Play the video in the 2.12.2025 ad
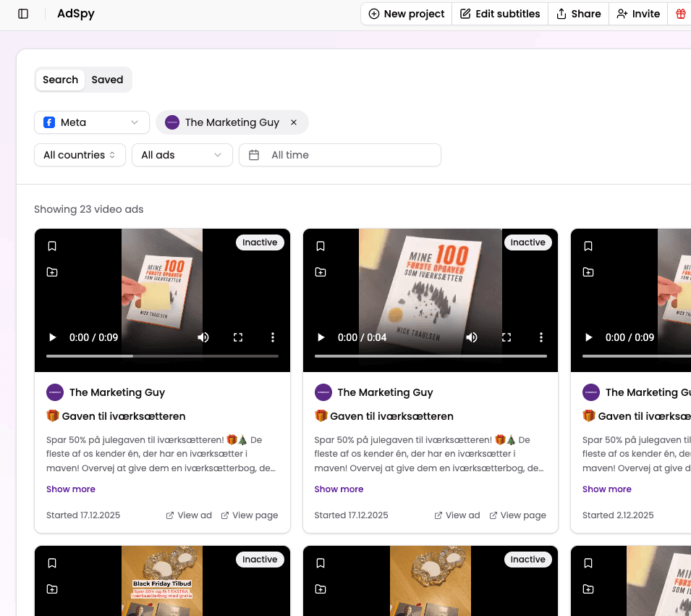Screen dimensions: 691x616 (589, 337)
